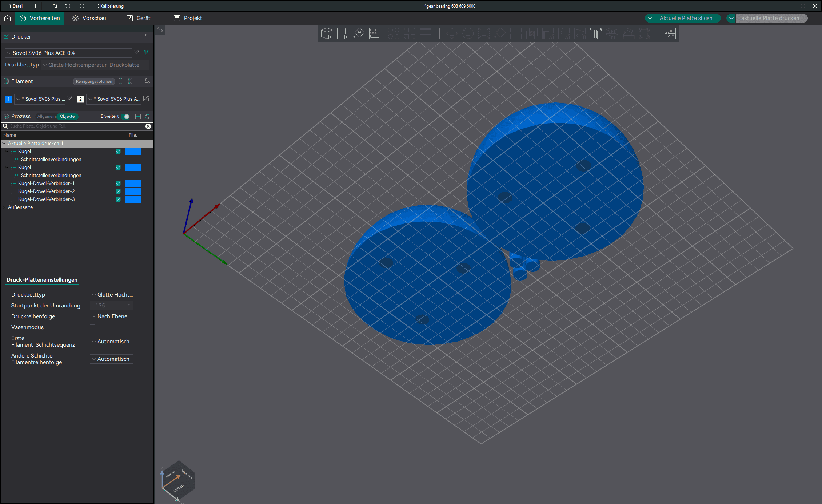Click the Reinigungsvolumen button

[94, 81]
